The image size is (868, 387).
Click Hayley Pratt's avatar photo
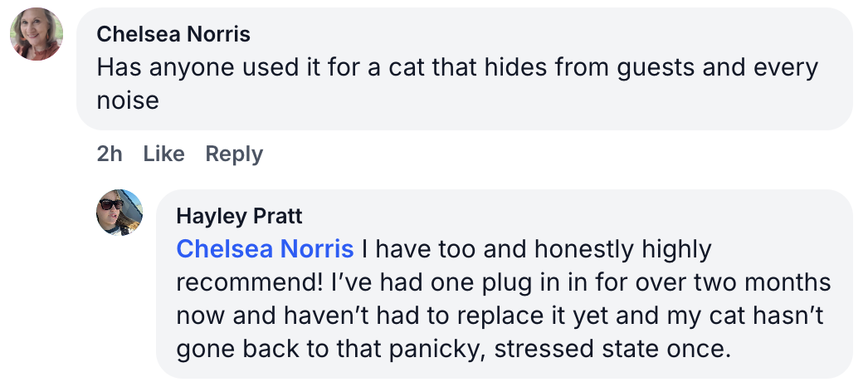click(x=119, y=212)
